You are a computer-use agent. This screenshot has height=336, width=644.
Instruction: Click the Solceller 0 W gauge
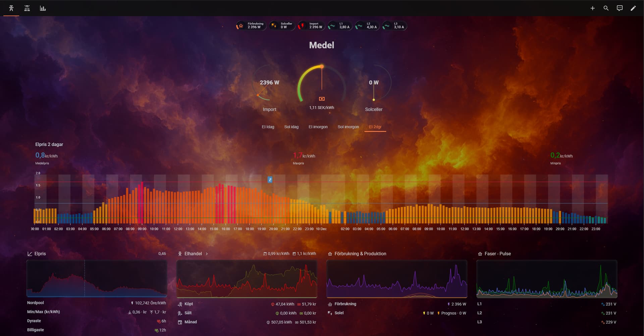(374, 88)
